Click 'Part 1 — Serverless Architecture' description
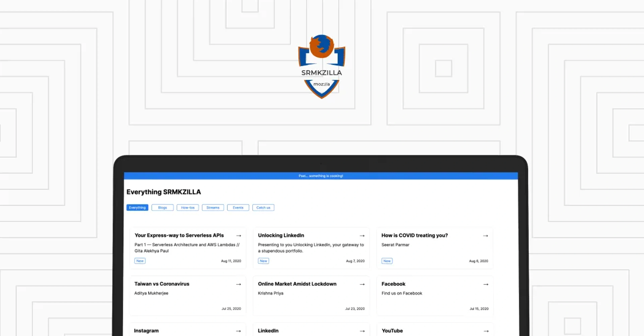644x336 pixels. 187,248
